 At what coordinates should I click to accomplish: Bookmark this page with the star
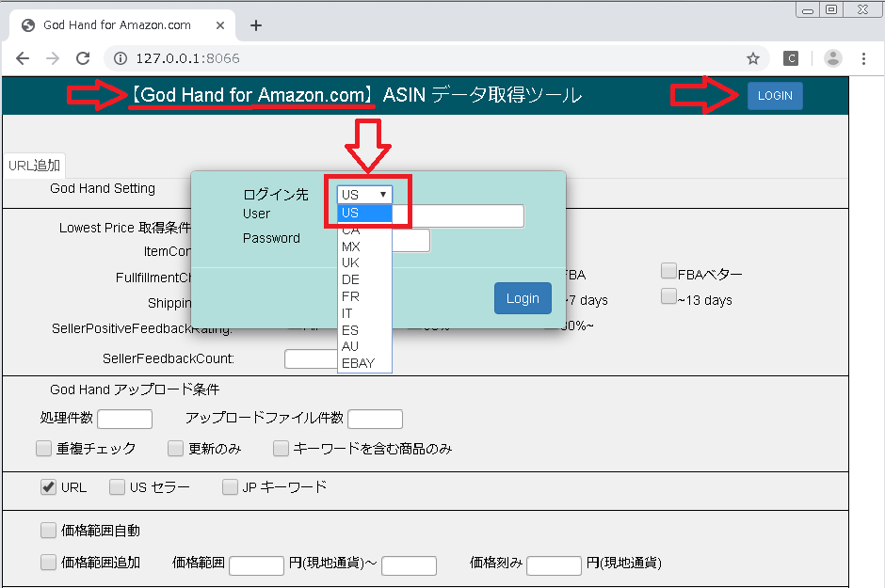tap(753, 58)
